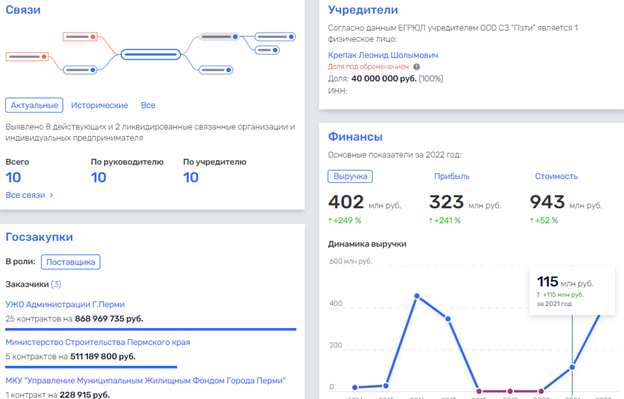The width and height of the screenshot is (624, 399).
Task: Click the help icon beside Доля под обременением
Action: (x=416, y=67)
